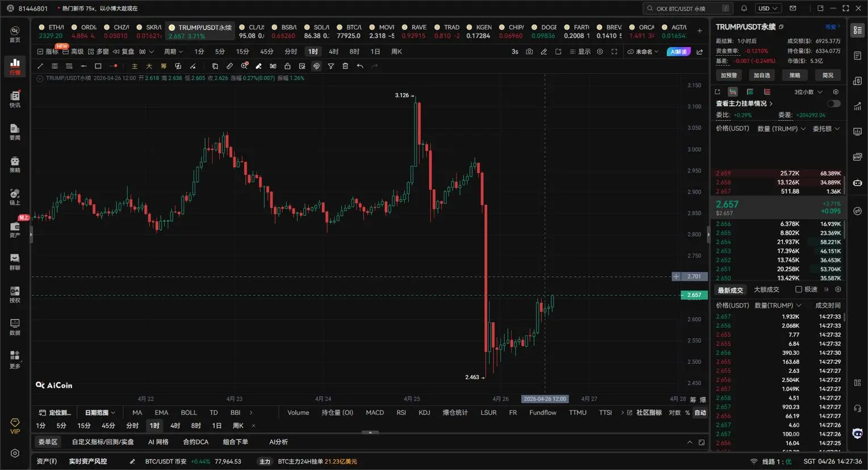Select the rectangle drawing tool

pos(98,66)
